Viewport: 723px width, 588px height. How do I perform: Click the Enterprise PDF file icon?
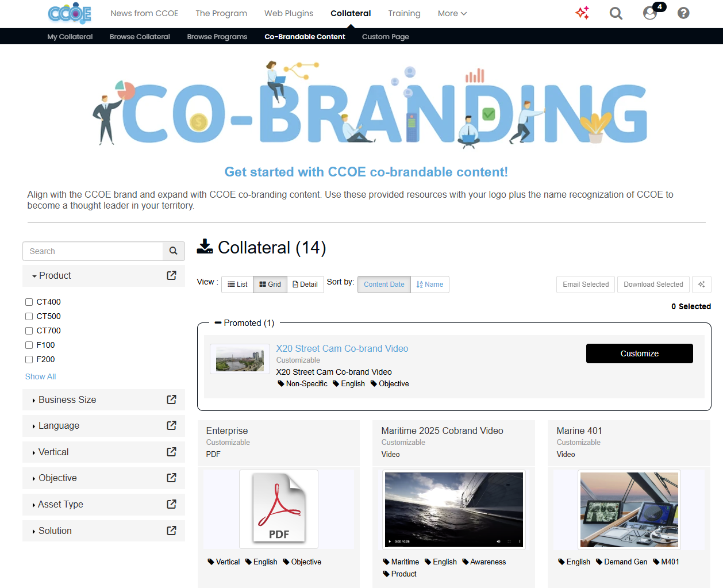pos(279,509)
